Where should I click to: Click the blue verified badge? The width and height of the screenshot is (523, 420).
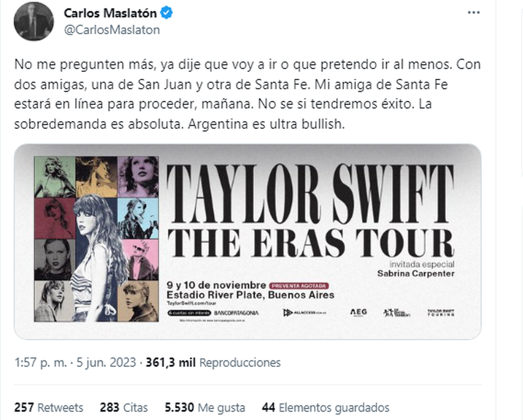(x=167, y=13)
